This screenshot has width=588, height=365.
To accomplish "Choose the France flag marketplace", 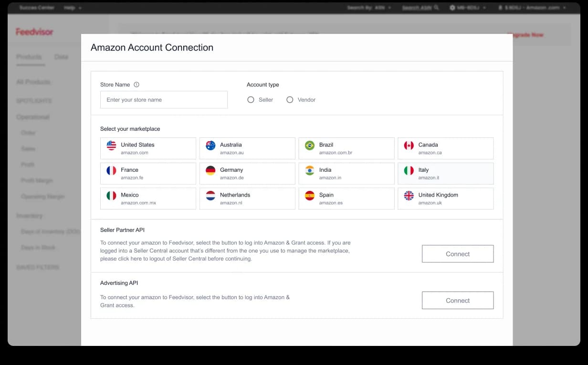I will pos(148,174).
